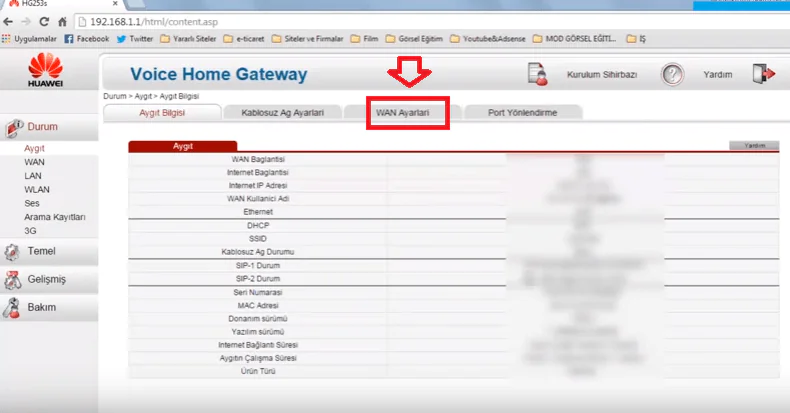Select WAN in sidebar
This screenshot has height=413, width=790.
click(34, 162)
